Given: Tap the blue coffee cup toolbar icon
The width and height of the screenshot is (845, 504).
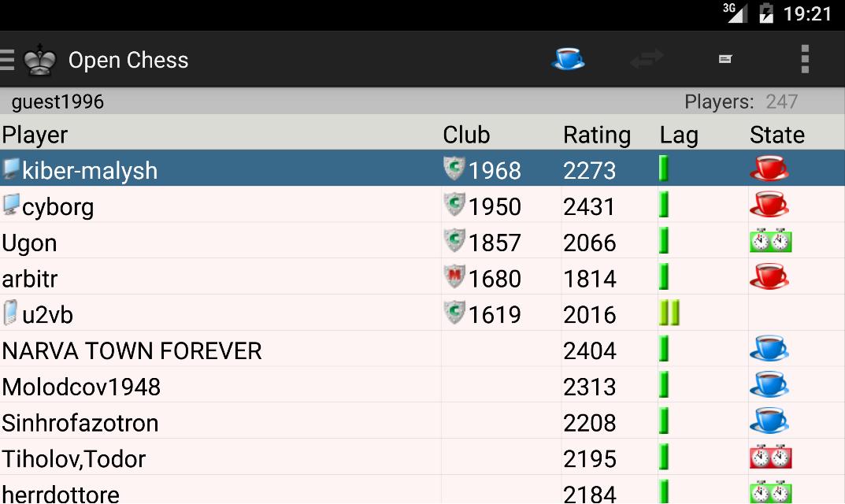Looking at the screenshot, I should click(x=568, y=59).
